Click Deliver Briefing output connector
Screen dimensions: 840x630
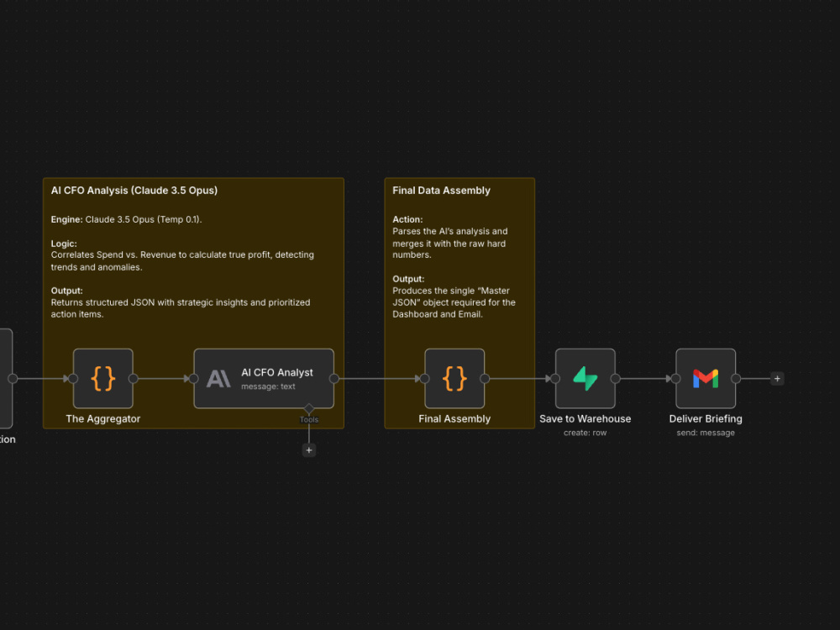tap(736, 379)
